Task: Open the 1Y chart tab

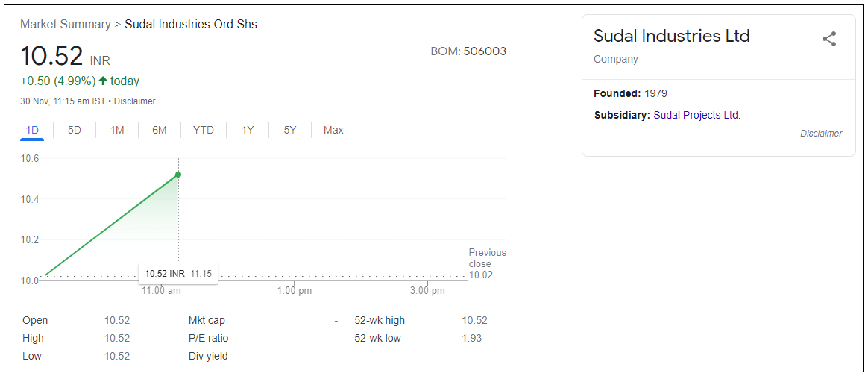Action: 248,130
